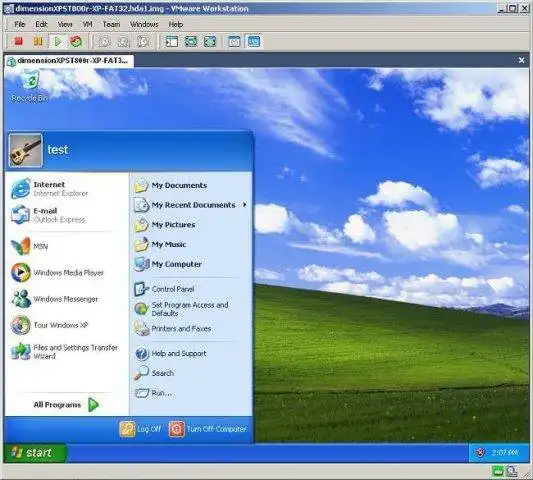The width and height of the screenshot is (533, 480).
Task: Open the Windows menu
Action: tap(144, 24)
